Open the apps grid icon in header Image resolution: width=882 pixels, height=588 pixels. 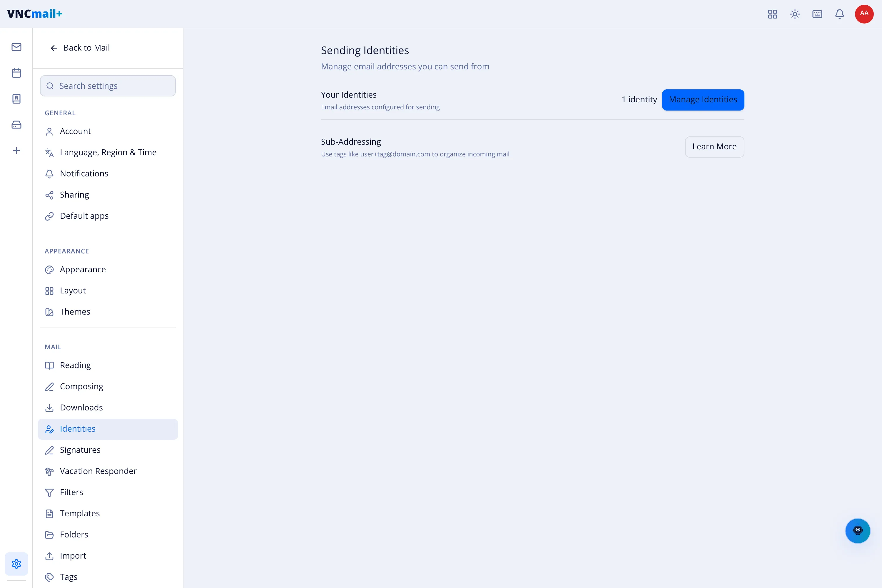(773, 14)
